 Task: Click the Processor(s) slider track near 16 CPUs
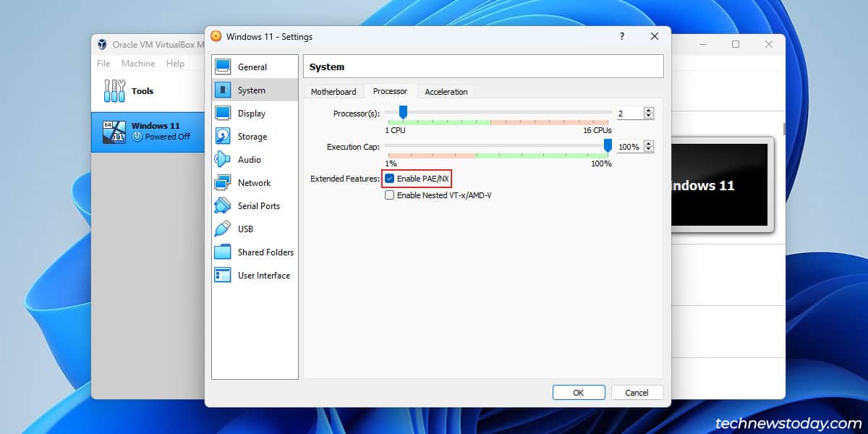(x=606, y=112)
